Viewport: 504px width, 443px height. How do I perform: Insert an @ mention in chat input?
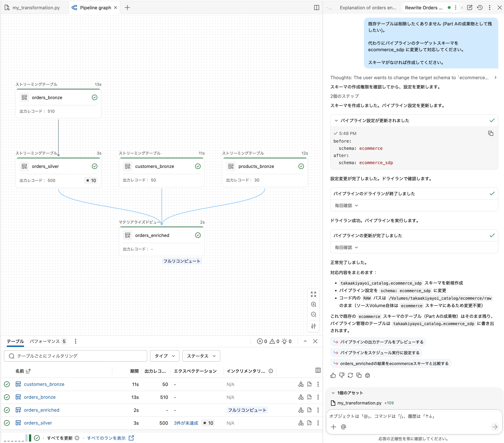(x=344, y=427)
